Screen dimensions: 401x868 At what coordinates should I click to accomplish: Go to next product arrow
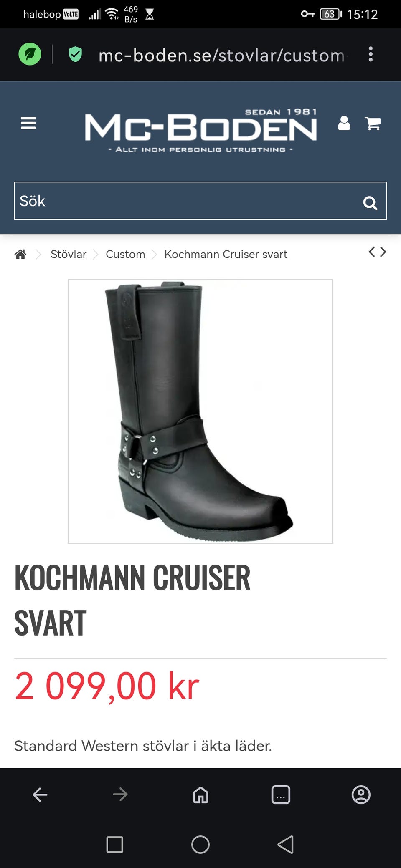coord(383,252)
